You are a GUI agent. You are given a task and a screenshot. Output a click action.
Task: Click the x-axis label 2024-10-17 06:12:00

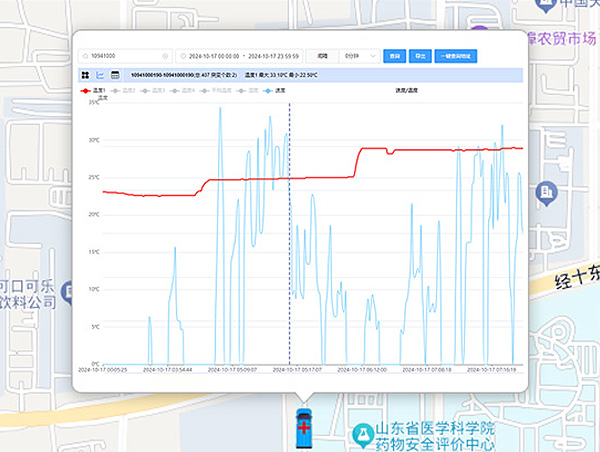(362, 370)
